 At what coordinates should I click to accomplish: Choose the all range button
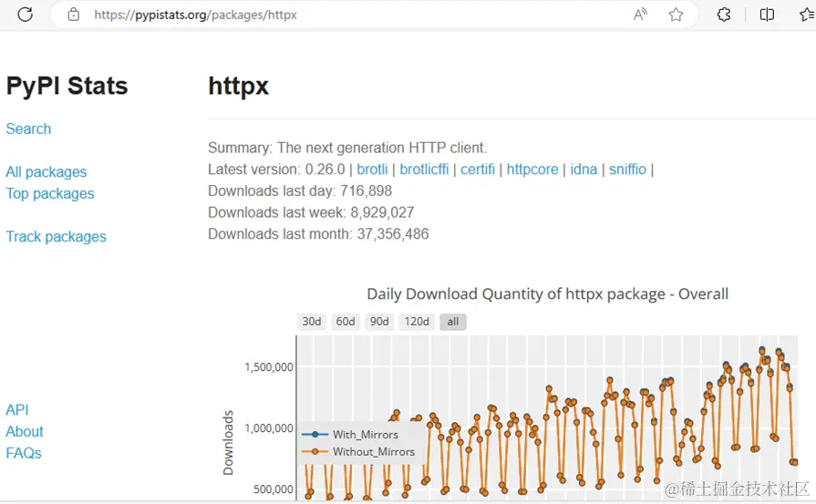(453, 322)
